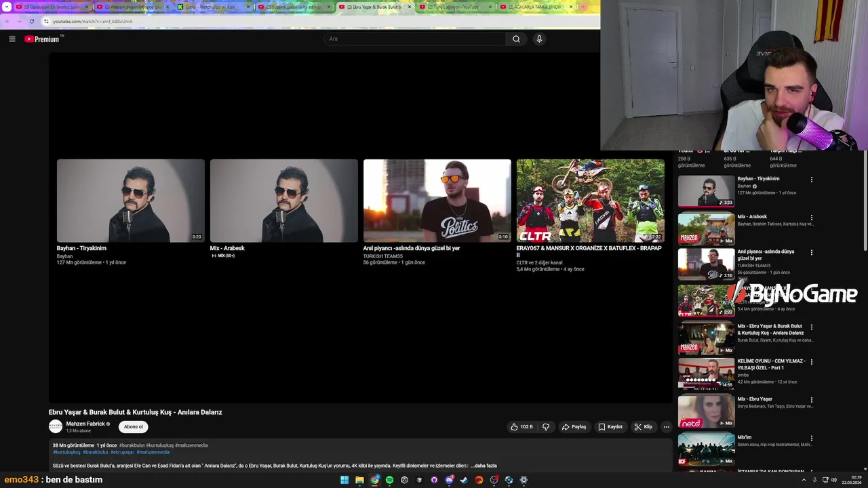Open the Windows Start button
This screenshot has width=868, height=488.
(x=344, y=480)
